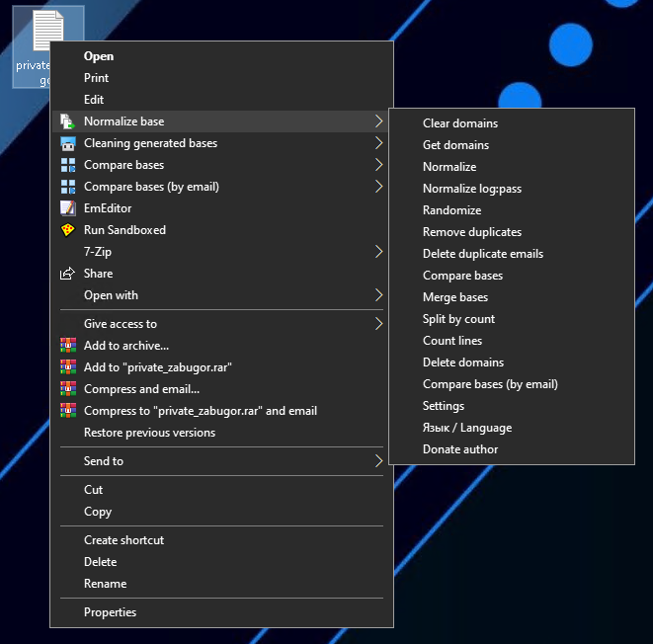
Task: Select Delete duplicate emails
Action: tap(482, 254)
